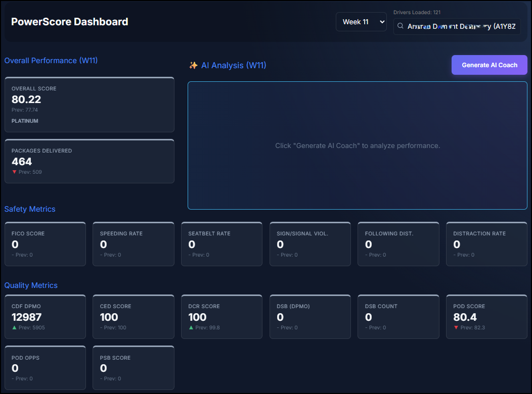Click the driver search input field
Screen dimensions: 532x394
(457, 26)
